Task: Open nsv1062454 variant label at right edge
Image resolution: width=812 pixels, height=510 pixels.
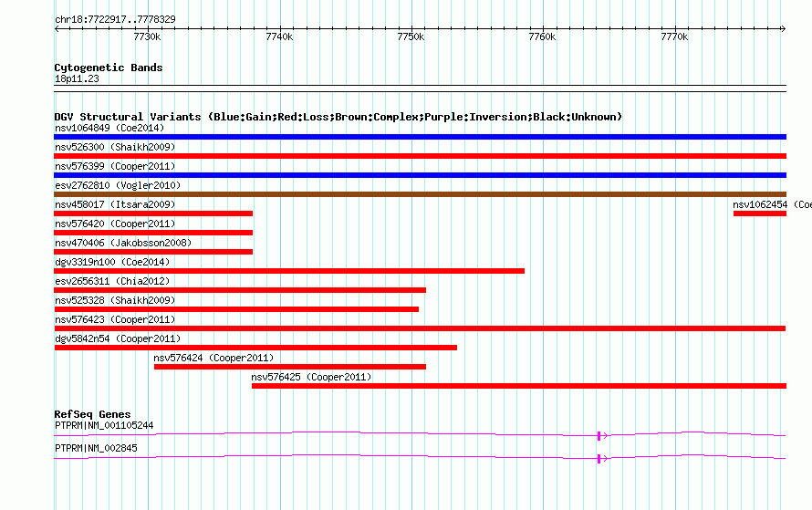Action: pyautogui.click(x=772, y=204)
